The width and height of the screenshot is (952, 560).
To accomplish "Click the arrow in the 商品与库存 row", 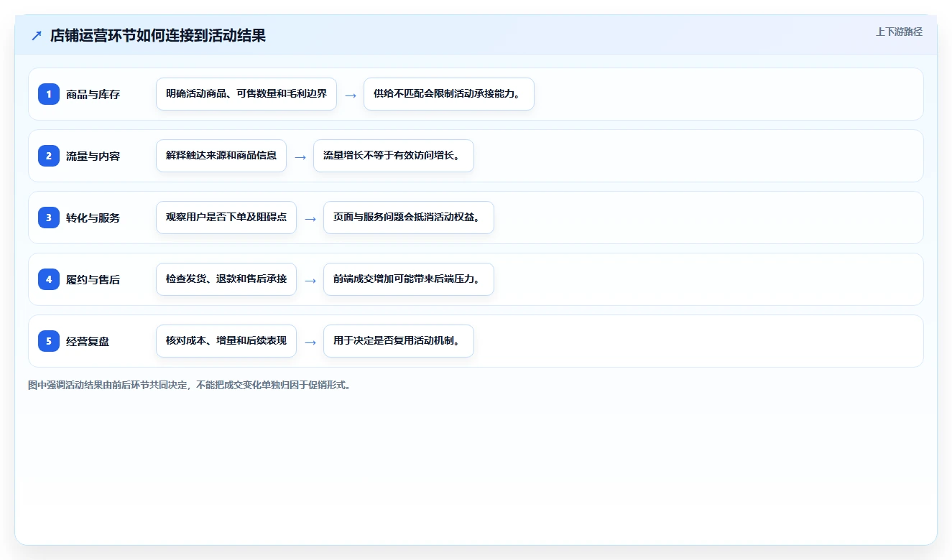I will click(351, 95).
